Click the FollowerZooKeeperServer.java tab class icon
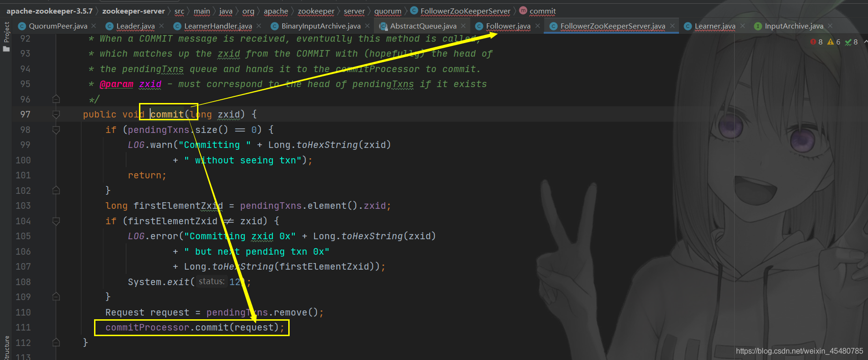Viewport: 868px width, 360px height. click(x=554, y=26)
